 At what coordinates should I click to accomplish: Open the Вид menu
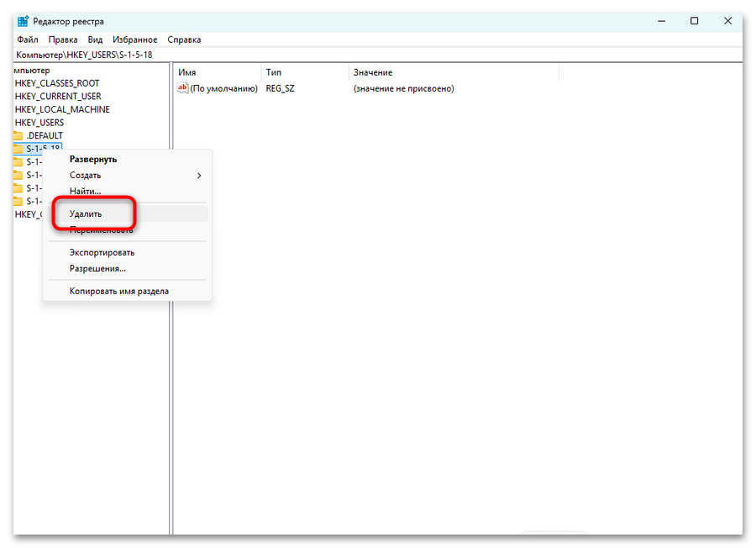(x=95, y=40)
